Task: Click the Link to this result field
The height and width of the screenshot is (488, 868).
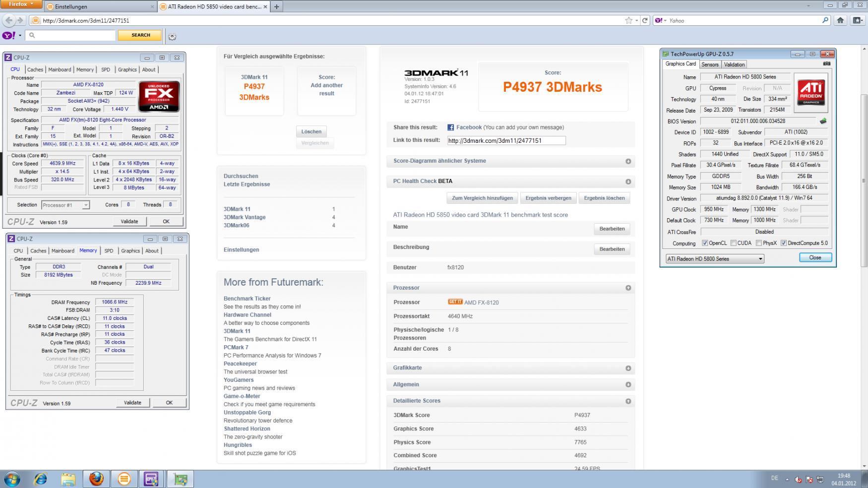Action: click(506, 140)
